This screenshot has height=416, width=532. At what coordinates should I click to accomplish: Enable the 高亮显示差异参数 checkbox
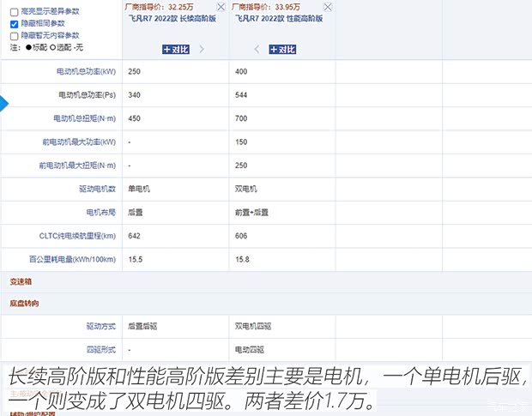coord(15,13)
